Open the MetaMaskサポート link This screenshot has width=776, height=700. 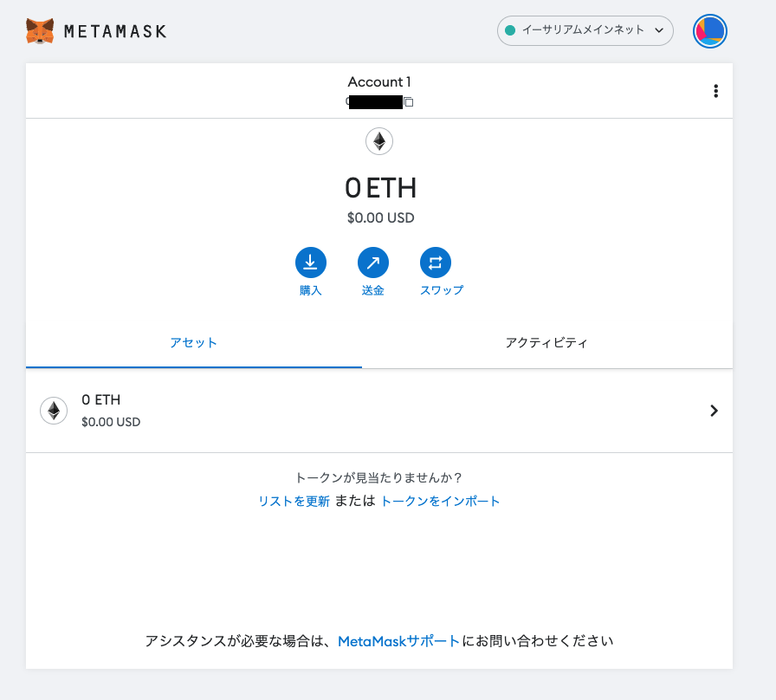(x=399, y=641)
